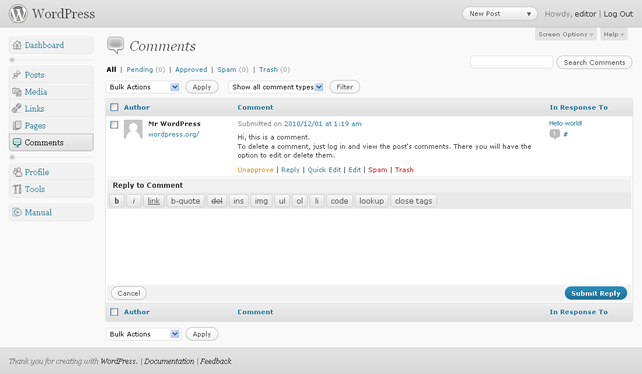Cancel the comment reply

pos(129,293)
